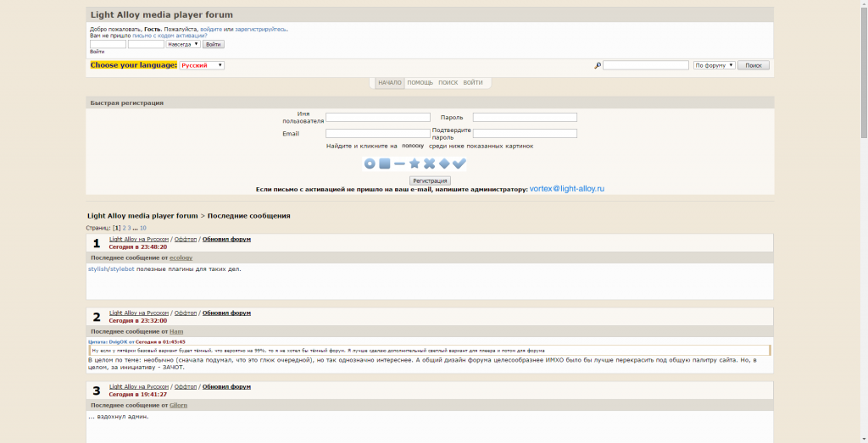
Task: Click the page vertical scrollbar thumb
Action: pyautogui.click(x=864, y=73)
